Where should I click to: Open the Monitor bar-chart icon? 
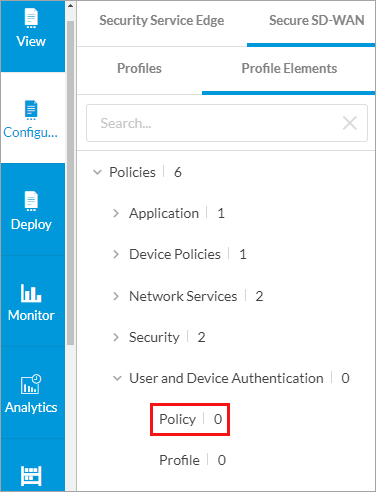[x=31, y=293]
